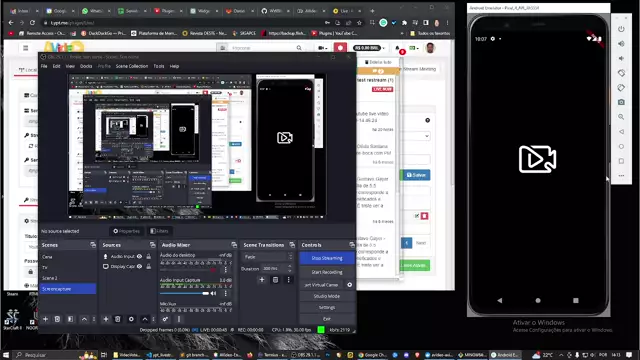Move selected scene up
This screenshot has height=360, width=640.
[84, 319]
